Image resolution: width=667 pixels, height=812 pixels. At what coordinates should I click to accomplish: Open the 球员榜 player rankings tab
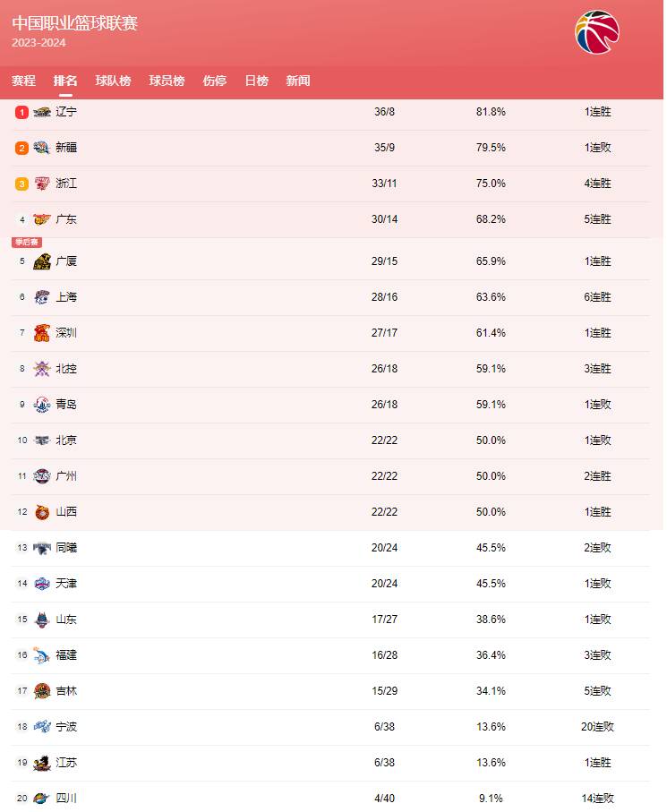(167, 81)
